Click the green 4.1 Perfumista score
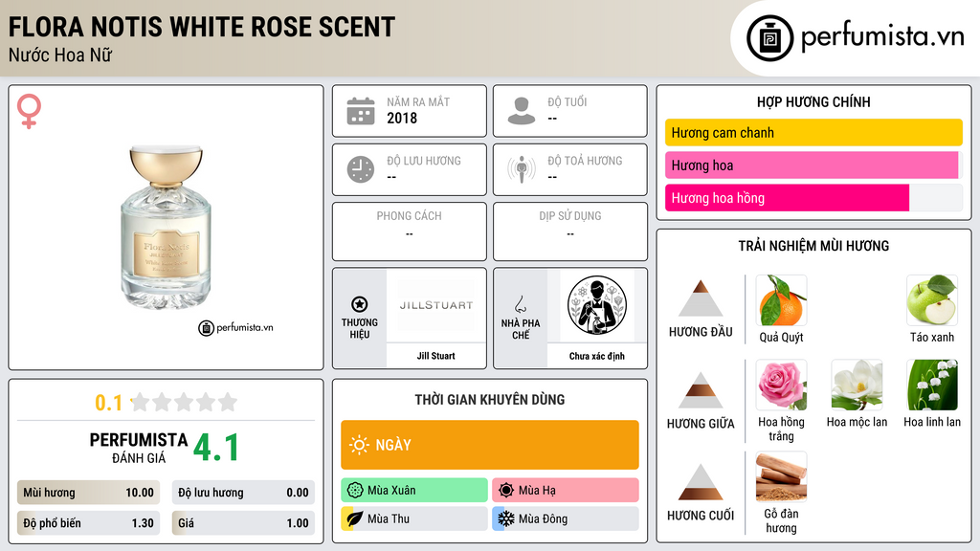This screenshot has width=980, height=551. [215, 448]
